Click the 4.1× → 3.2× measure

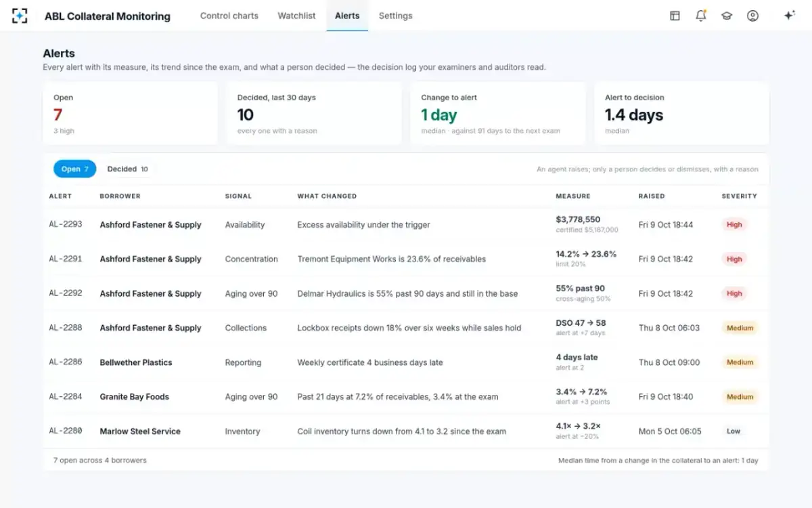click(579, 426)
